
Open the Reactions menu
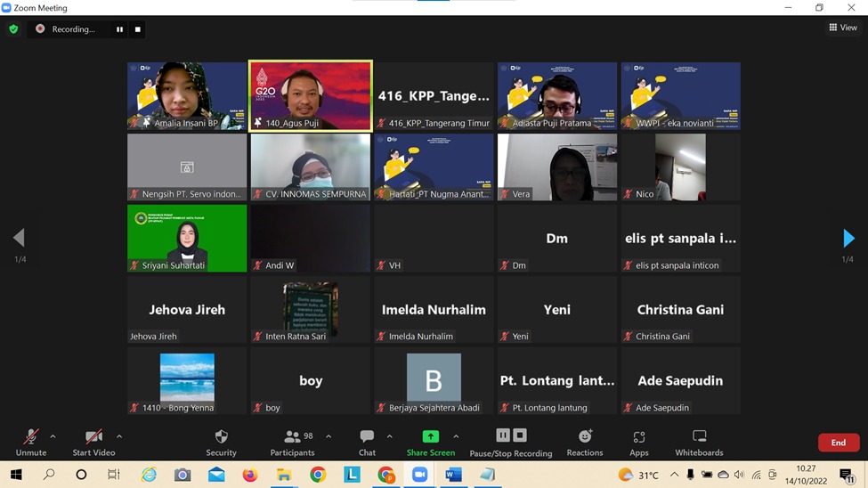pos(585,442)
